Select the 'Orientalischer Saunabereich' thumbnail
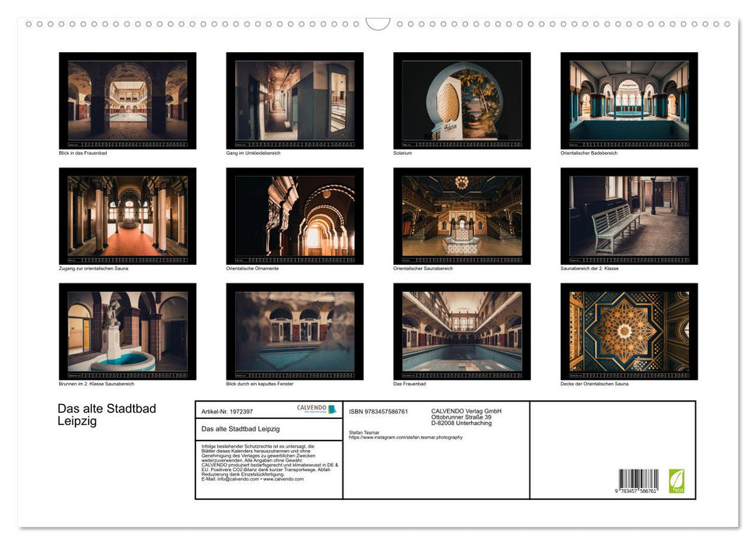756x545 pixels. point(462,216)
